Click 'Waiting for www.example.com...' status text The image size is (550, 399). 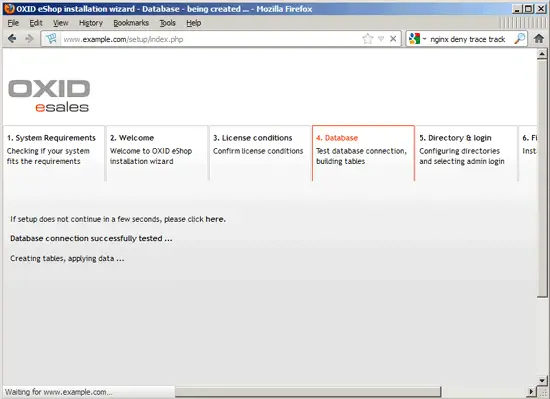(x=59, y=392)
